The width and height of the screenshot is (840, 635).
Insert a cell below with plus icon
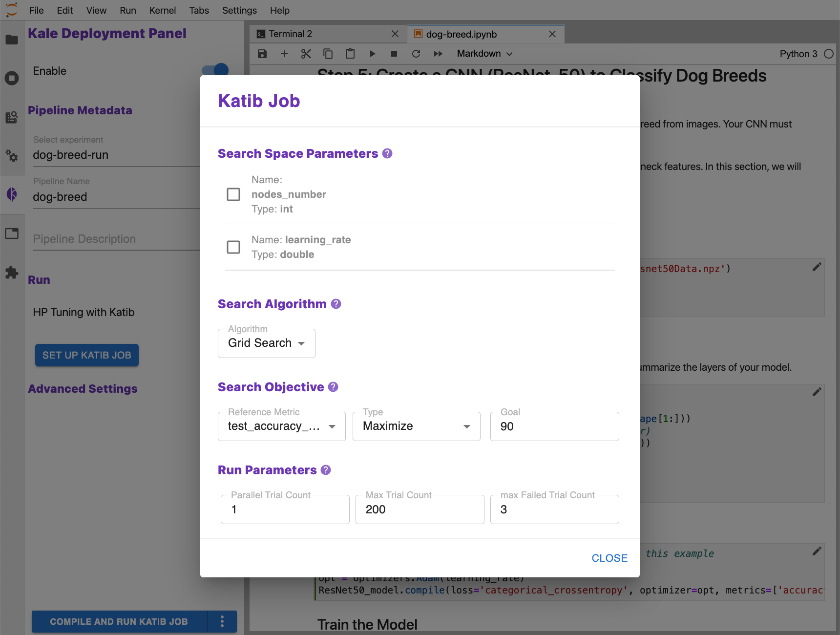click(x=284, y=54)
